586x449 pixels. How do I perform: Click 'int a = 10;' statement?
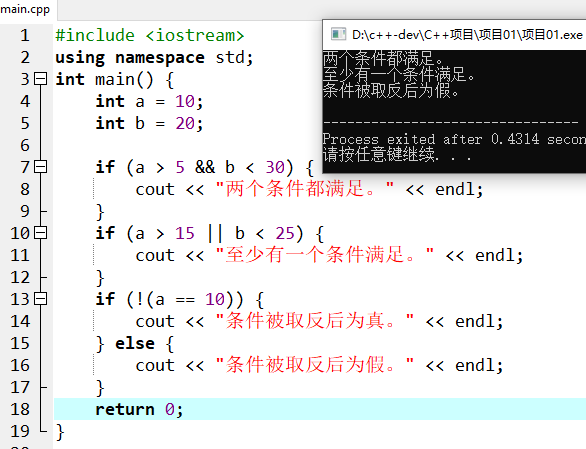[x=149, y=102]
